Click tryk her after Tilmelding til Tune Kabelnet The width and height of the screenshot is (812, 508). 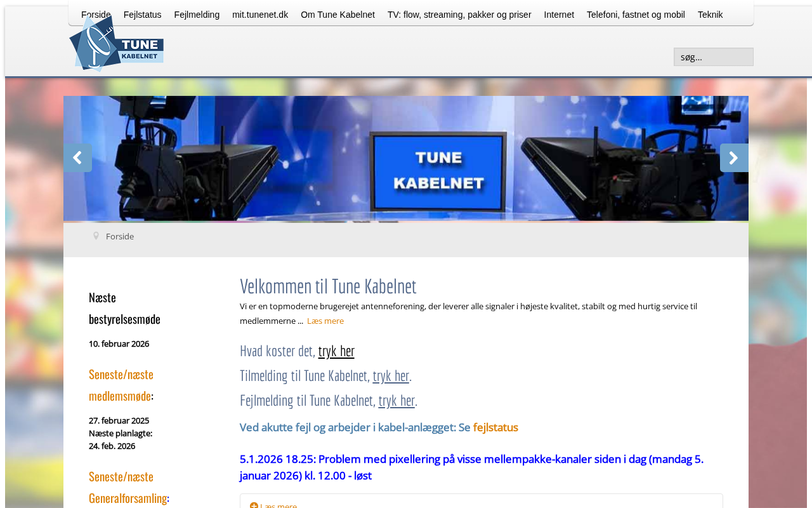click(391, 375)
